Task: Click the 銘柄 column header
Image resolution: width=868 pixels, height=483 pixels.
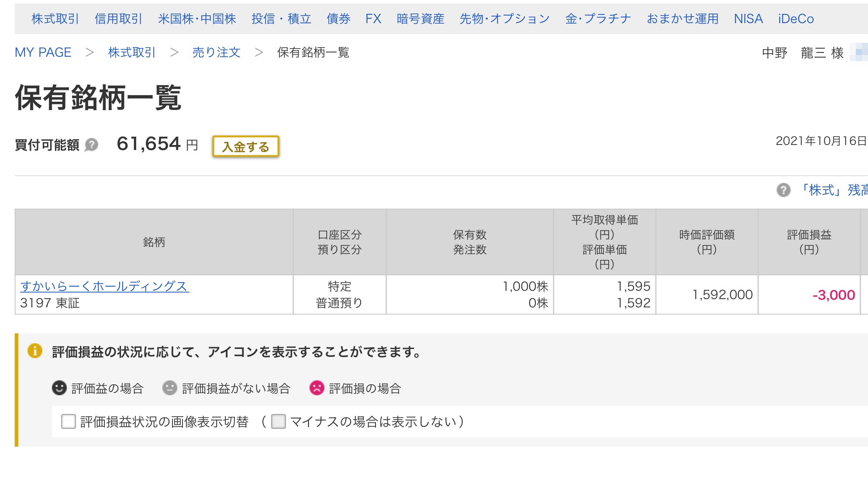Action: tap(154, 242)
